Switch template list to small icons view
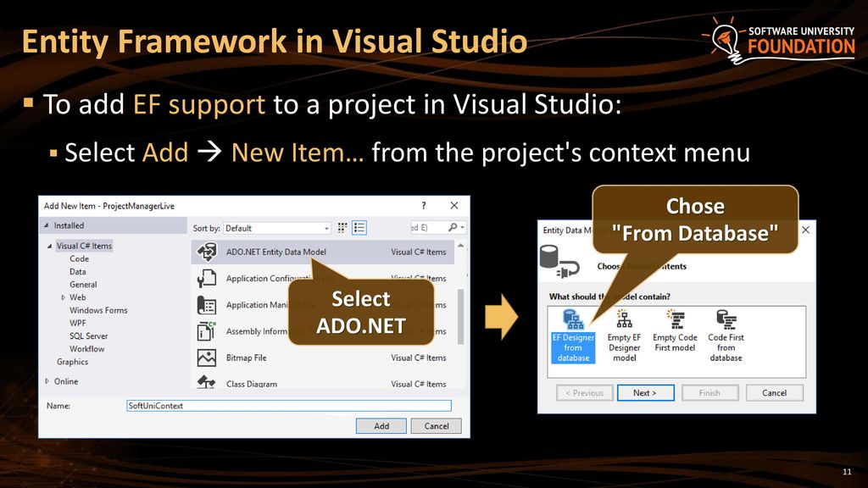The height and width of the screenshot is (488, 868). pyautogui.click(x=342, y=227)
